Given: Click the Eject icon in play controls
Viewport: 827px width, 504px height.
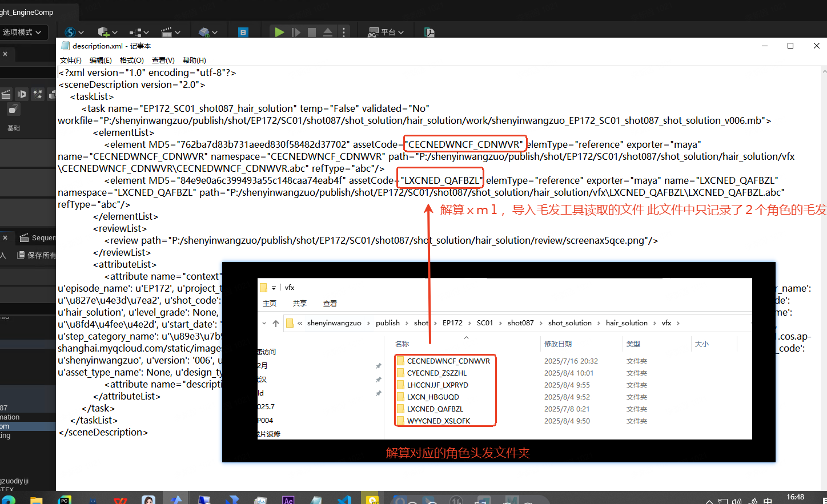Looking at the screenshot, I should [x=328, y=33].
